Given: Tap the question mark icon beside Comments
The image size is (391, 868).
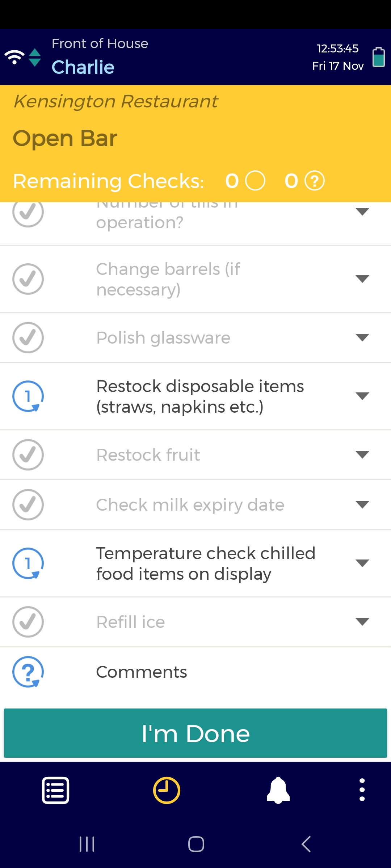Looking at the screenshot, I should click(x=28, y=672).
